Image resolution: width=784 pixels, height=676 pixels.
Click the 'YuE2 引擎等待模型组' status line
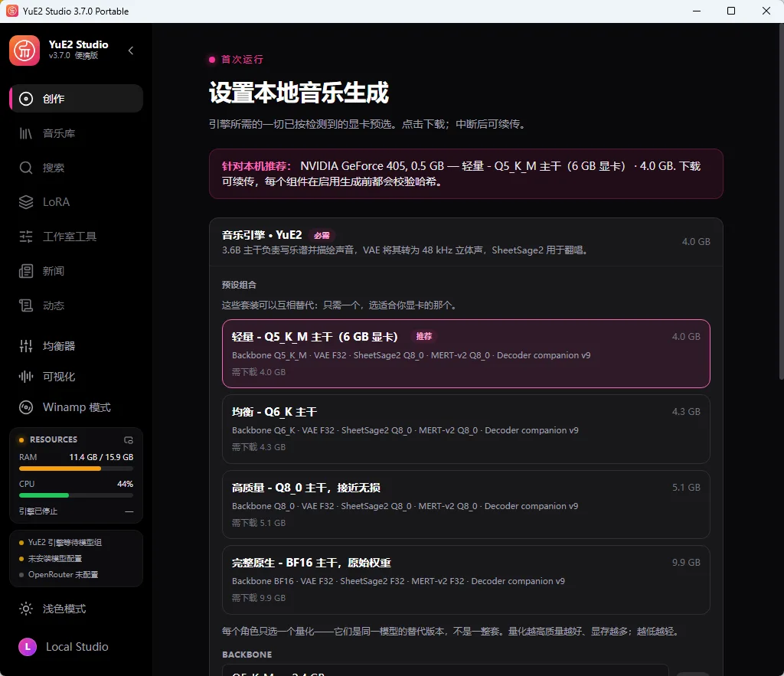[x=65, y=543]
